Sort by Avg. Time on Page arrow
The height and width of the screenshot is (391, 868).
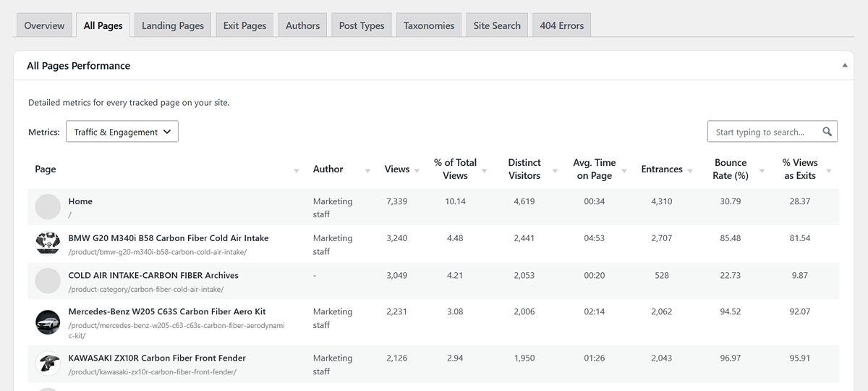624,172
